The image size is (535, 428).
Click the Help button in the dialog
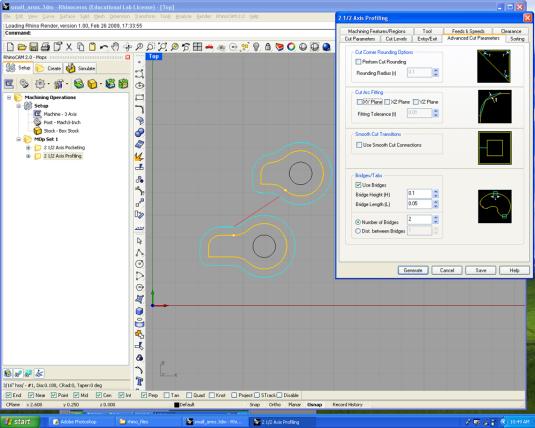(x=514, y=270)
